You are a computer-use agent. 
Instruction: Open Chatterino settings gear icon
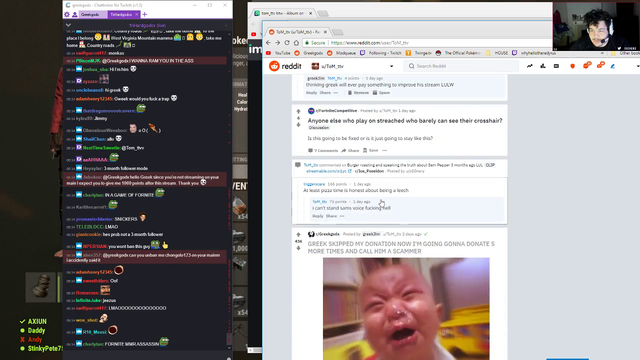67,15
